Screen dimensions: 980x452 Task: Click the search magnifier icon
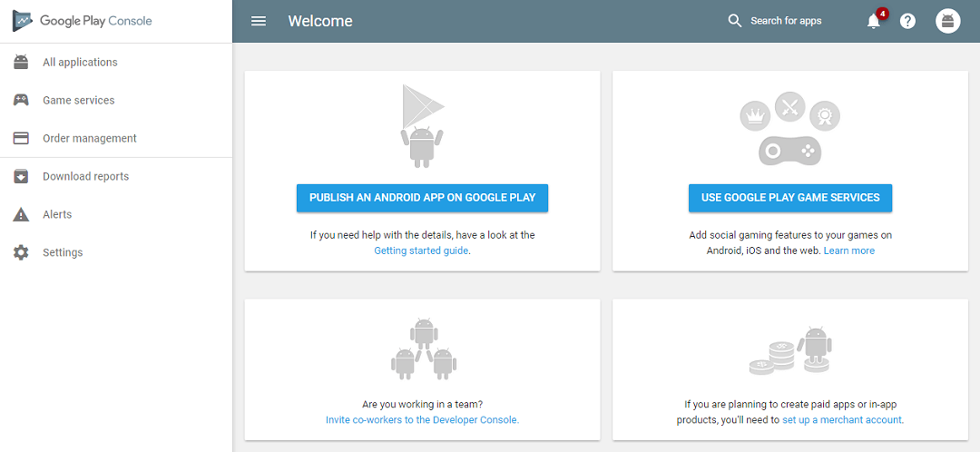point(735,21)
